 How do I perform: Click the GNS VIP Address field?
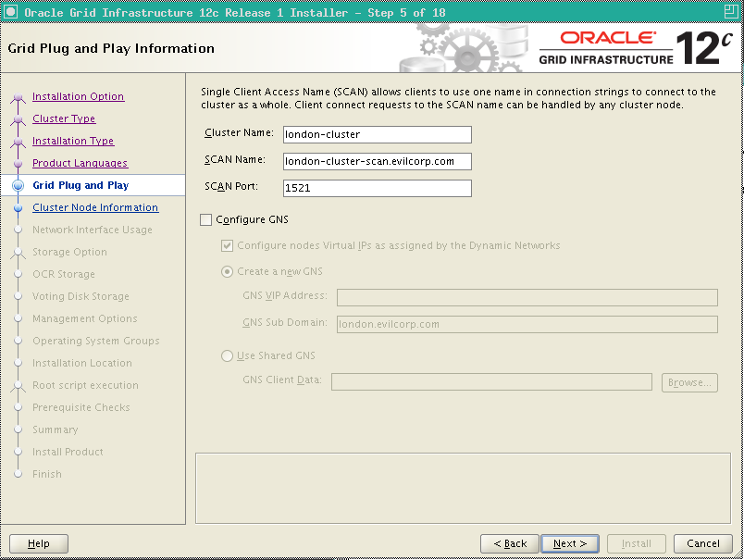point(527,297)
